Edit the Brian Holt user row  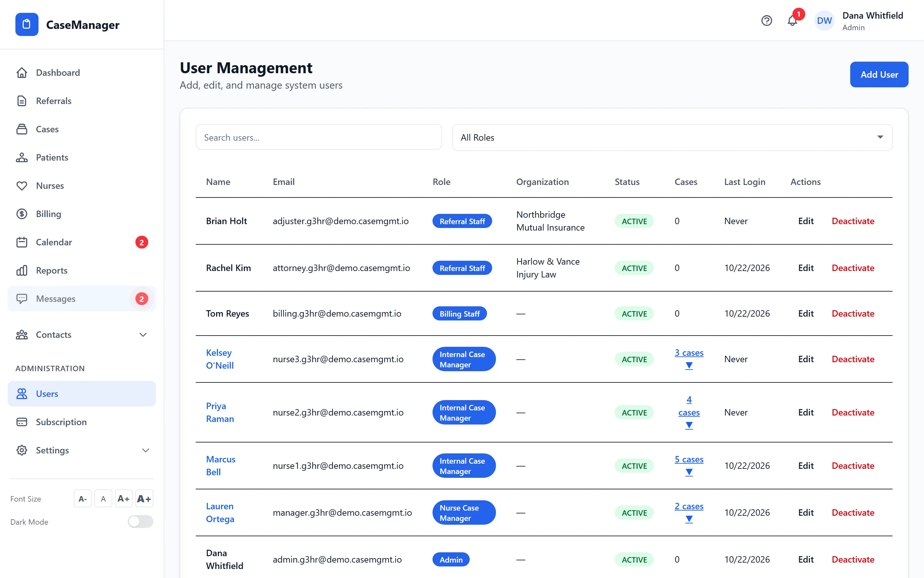point(806,221)
